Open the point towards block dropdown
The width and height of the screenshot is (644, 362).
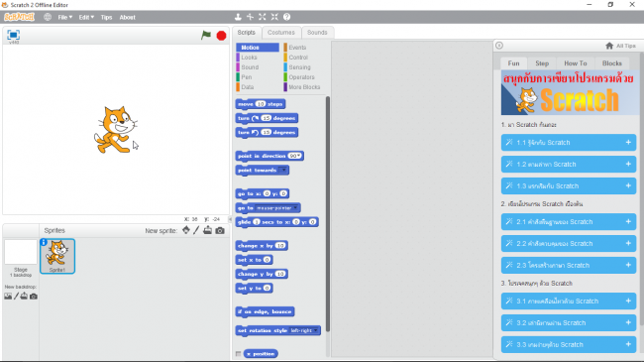coord(283,170)
